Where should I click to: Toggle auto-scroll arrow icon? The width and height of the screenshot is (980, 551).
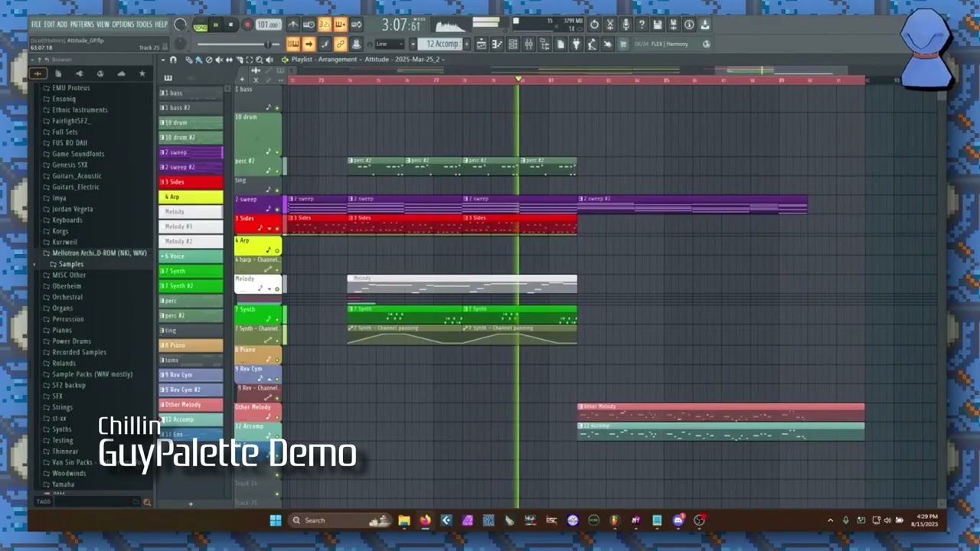[309, 44]
